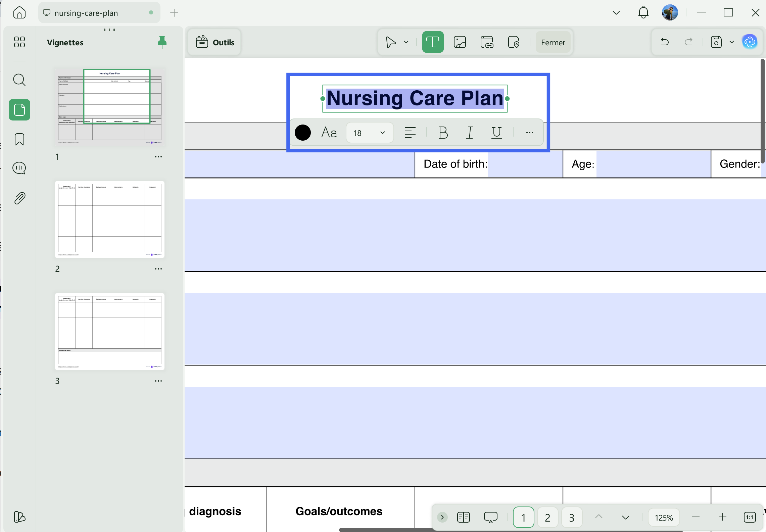Viewport: 766px width, 532px height.
Task: Expand the selection tool dropdown arrow
Action: (406, 42)
